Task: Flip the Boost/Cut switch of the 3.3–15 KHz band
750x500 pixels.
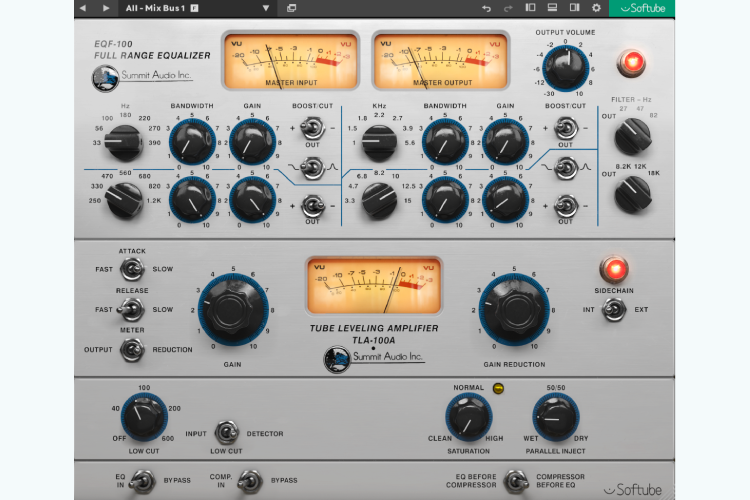Action: [565, 206]
